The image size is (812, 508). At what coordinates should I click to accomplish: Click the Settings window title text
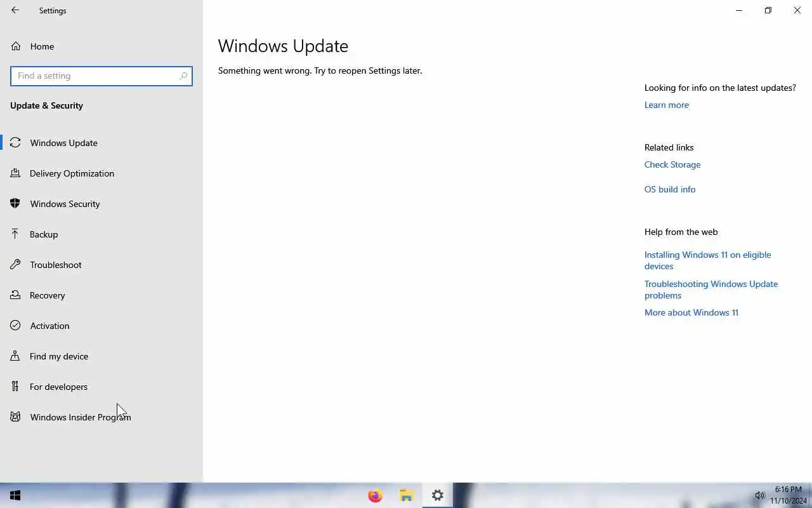point(53,11)
